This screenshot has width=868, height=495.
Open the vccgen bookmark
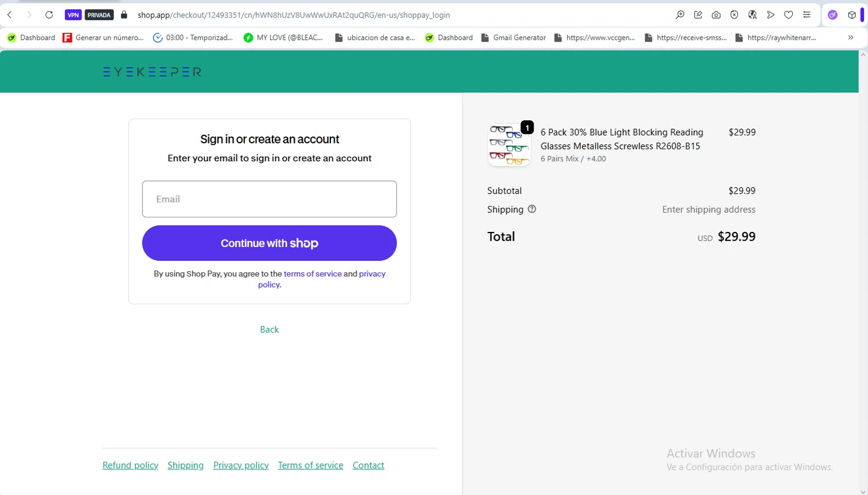pos(595,38)
